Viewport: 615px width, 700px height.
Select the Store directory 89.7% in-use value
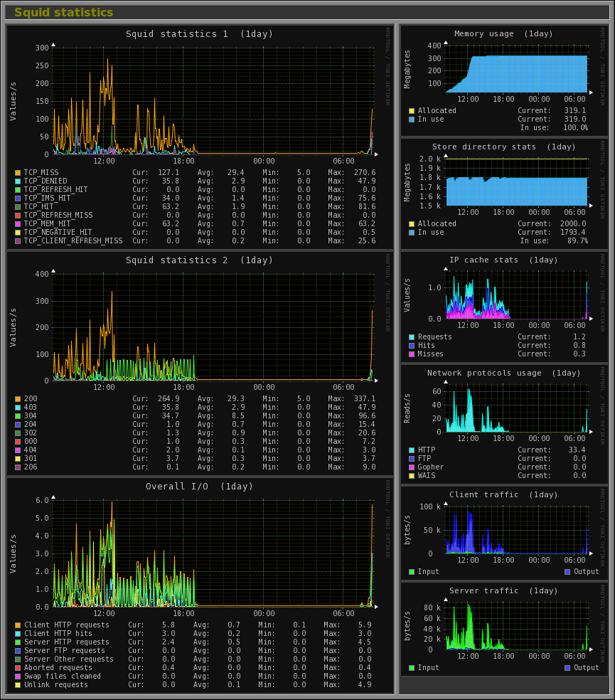(577, 240)
